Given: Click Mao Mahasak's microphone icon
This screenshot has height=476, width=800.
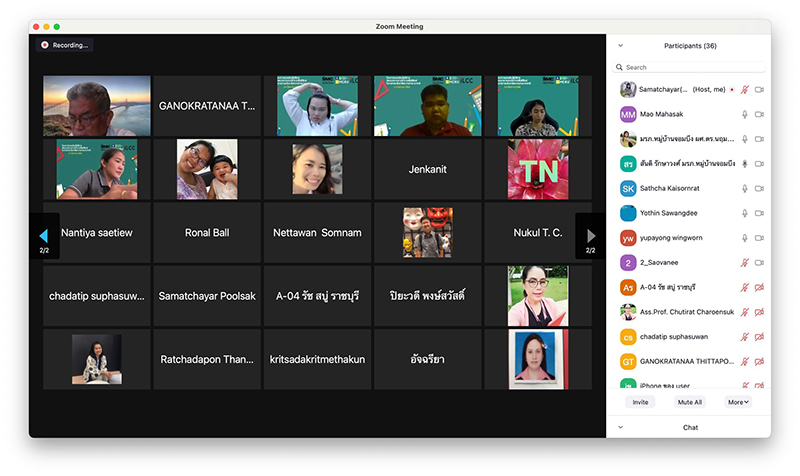Looking at the screenshot, I should 745,114.
